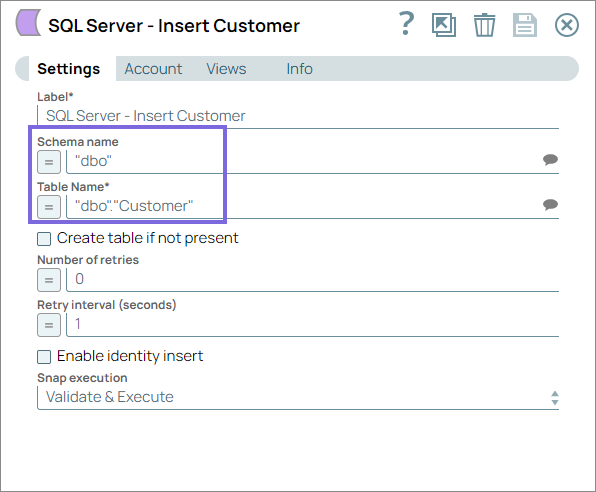Switch to the Account tab
The width and height of the screenshot is (596, 492).
[153, 69]
